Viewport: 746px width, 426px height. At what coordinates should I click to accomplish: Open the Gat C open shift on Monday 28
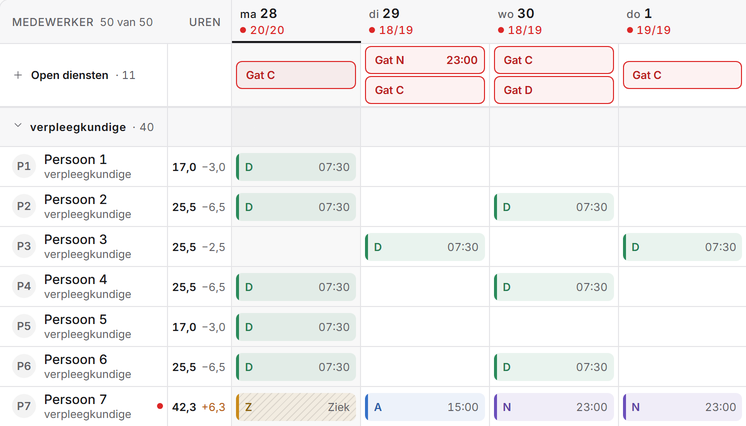(296, 75)
